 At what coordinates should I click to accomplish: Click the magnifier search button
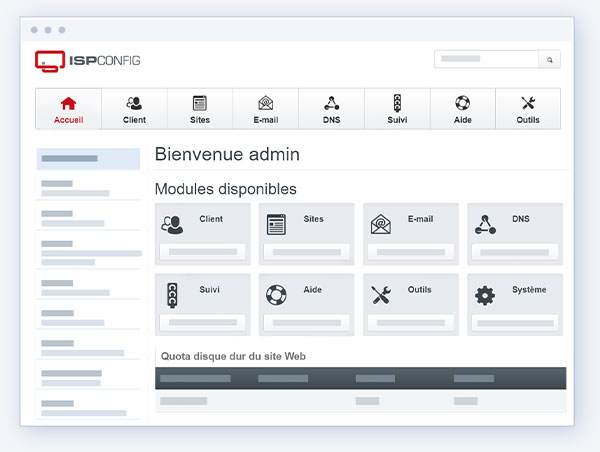click(549, 60)
